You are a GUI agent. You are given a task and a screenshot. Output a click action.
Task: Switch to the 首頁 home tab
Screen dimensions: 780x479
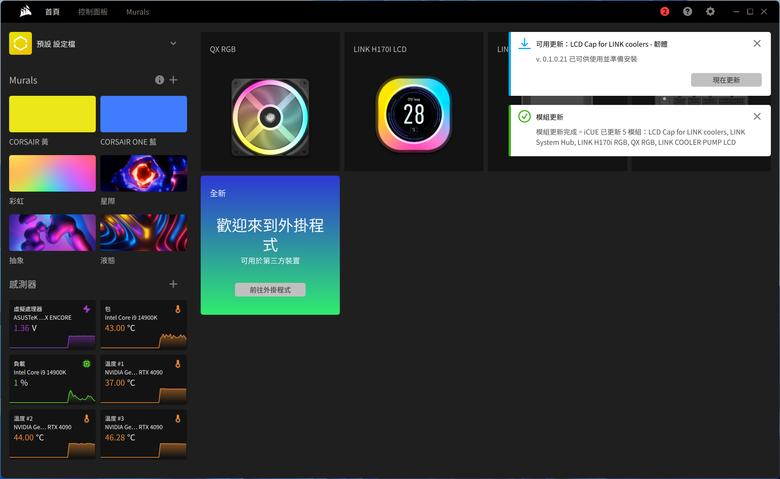click(52, 11)
